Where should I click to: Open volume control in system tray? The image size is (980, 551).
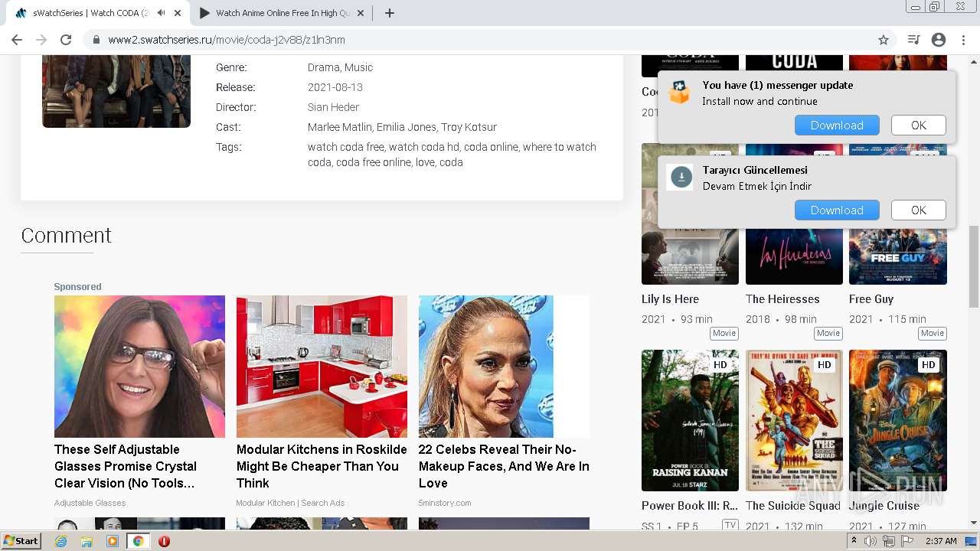click(x=871, y=541)
